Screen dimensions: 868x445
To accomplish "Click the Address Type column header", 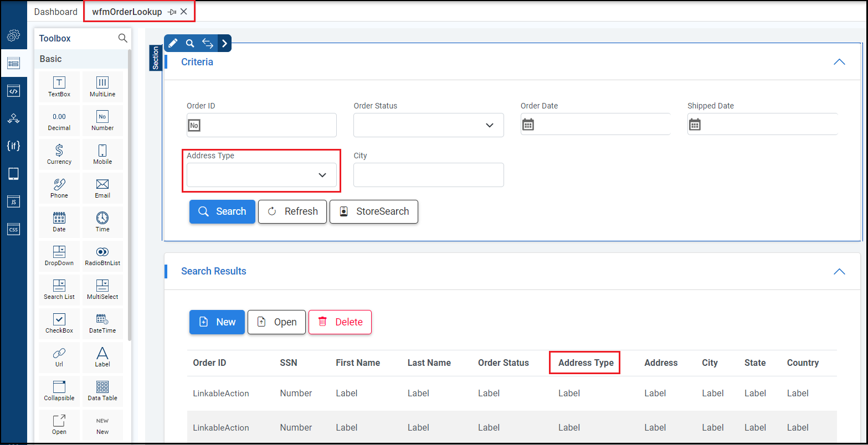I will click(x=586, y=363).
